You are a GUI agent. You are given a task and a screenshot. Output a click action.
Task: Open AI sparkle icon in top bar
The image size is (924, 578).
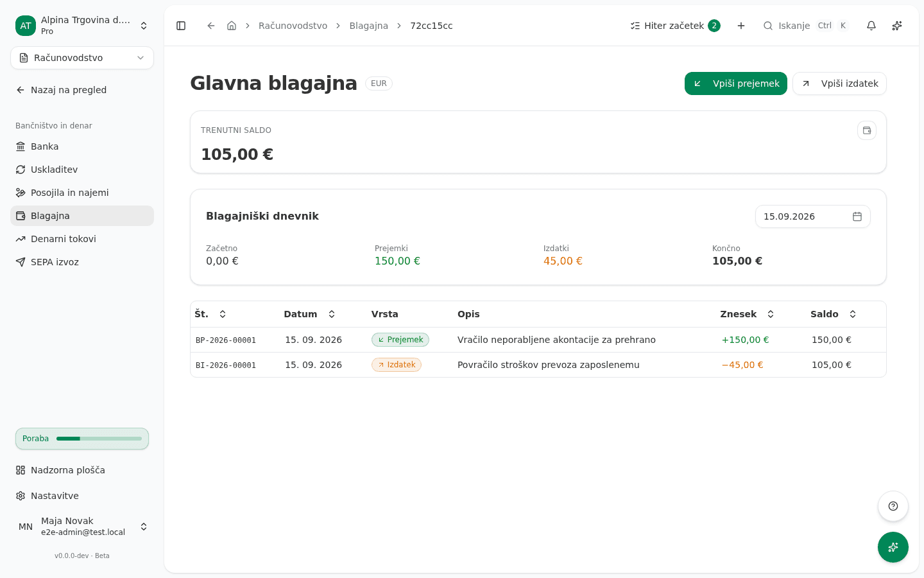897,26
